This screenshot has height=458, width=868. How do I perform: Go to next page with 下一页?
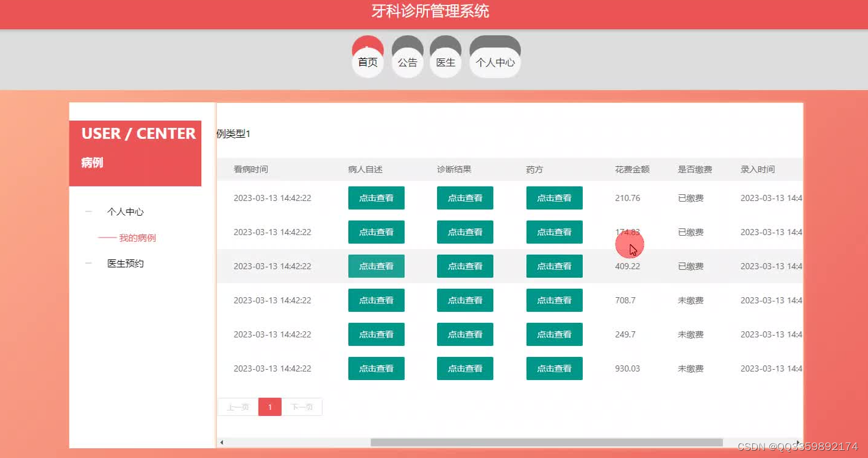(302, 407)
